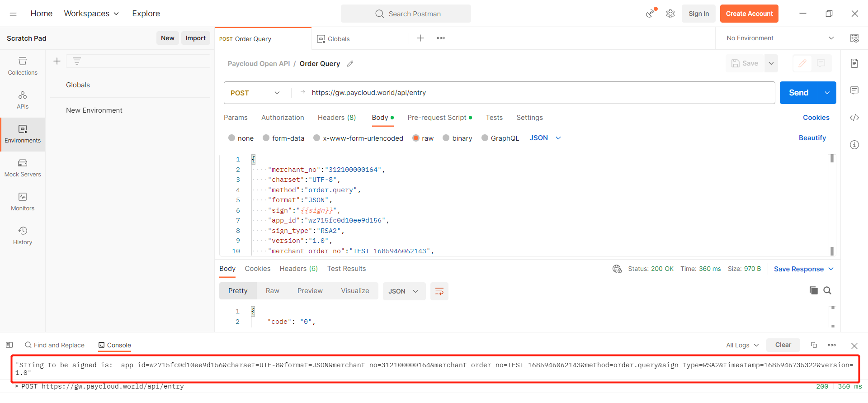Open the JSON raw-format dropdown in request body
Screen dimensions: 868x403
tap(545, 138)
